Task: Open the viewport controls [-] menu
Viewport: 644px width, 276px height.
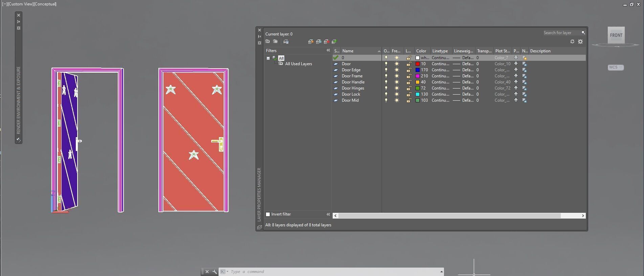Action: click(x=5, y=4)
